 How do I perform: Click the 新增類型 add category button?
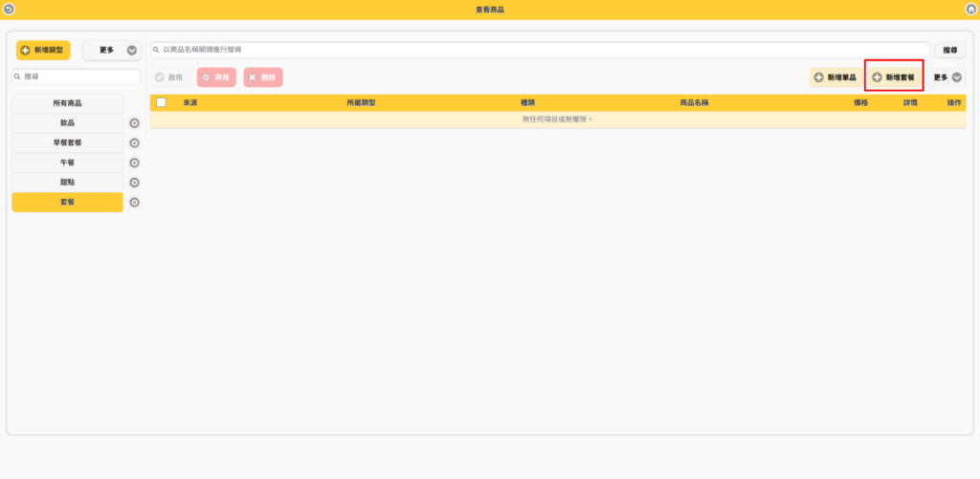pos(43,50)
